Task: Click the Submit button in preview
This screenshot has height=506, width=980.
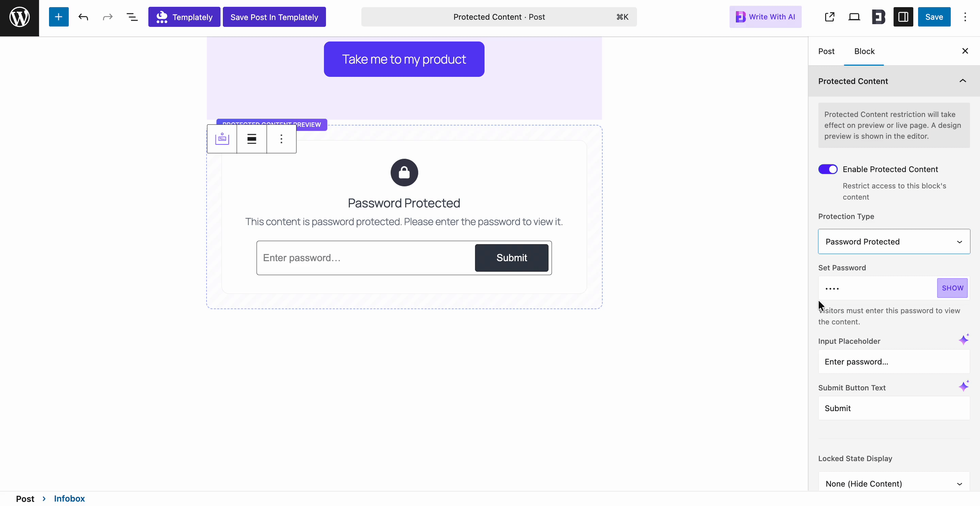Action: pyautogui.click(x=511, y=258)
